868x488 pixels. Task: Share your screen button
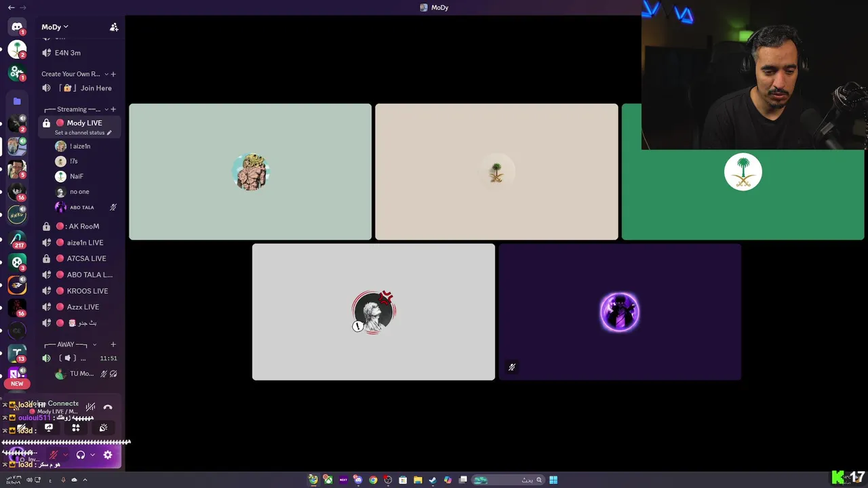click(x=49, y=428)
